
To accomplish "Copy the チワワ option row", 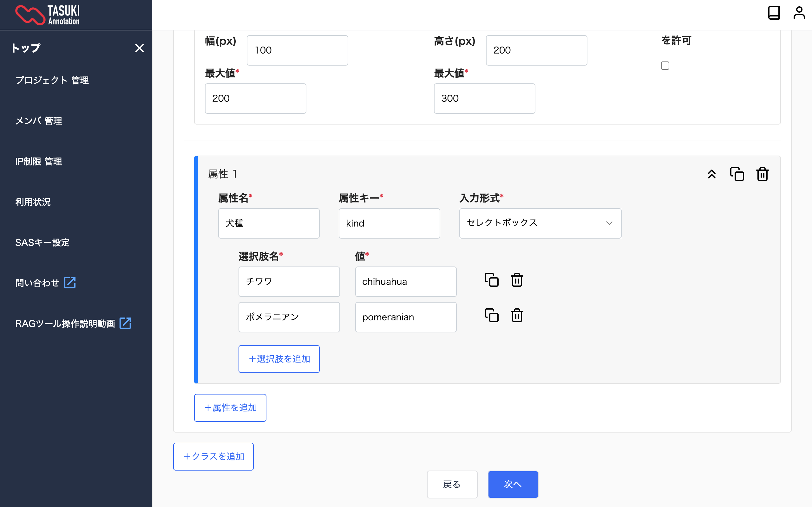I will [491, 280].
